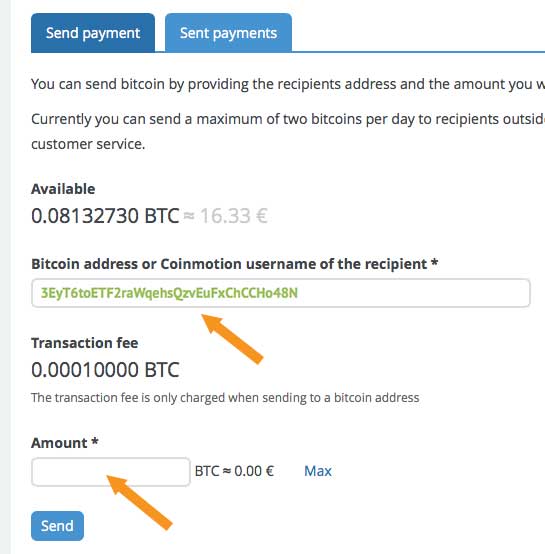Submit the payment with the Send button
Image resolution: width=545 pixels, height=554 pixels.
click(x=57, y=526)
